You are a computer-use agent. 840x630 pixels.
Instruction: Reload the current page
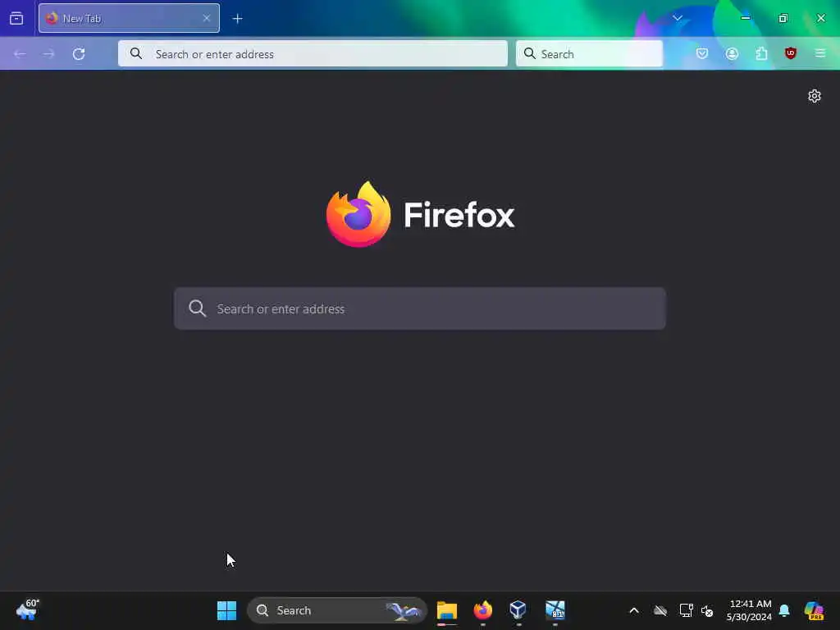tap(79, 53)
